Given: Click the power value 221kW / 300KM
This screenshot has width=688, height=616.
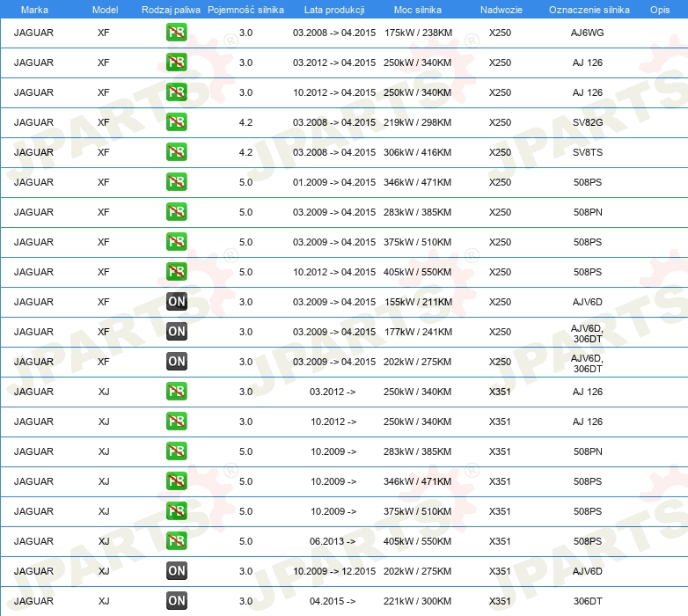Looking at the screenshot, I should coord(417,601).
